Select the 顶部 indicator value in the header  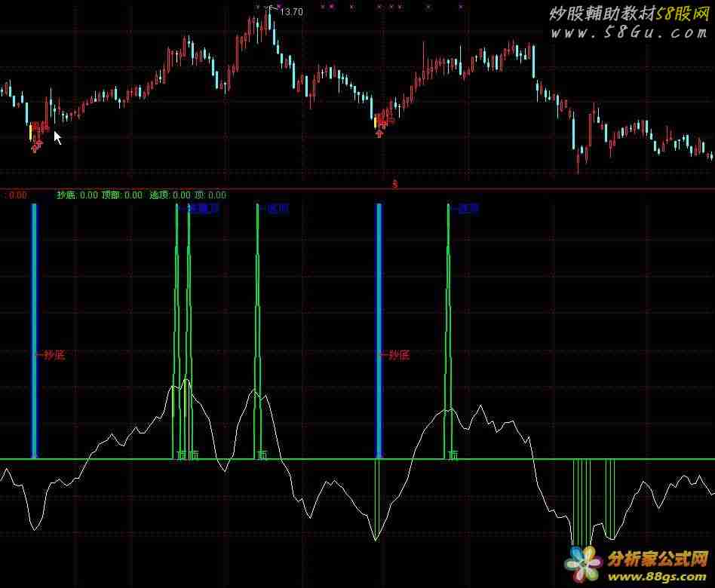pos(121,195)
